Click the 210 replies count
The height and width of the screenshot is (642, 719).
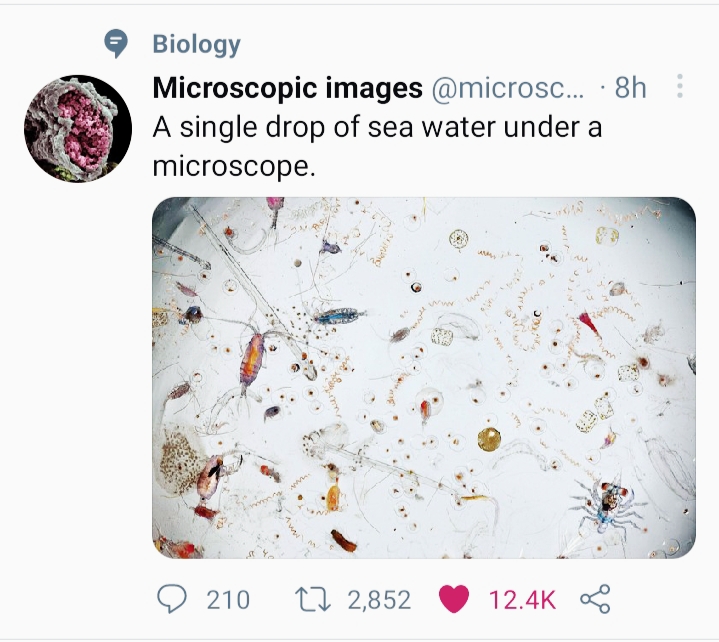(228, 599)
